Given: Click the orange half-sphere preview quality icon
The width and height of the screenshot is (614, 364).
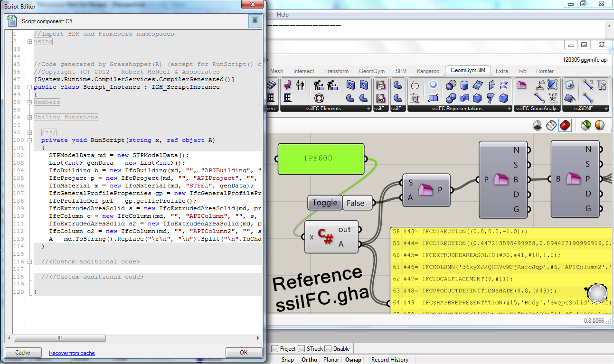Looking at the screenshot, I should 600,125.
